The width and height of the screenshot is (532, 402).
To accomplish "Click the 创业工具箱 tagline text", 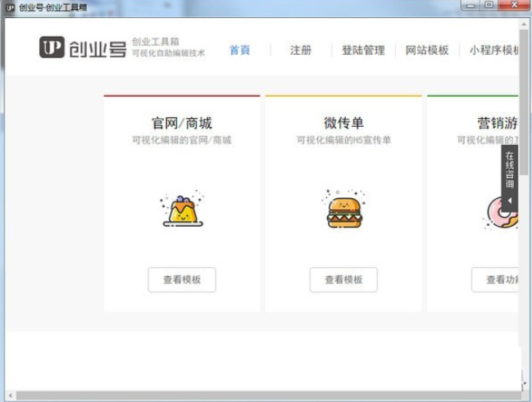I will tap(156, 42).
